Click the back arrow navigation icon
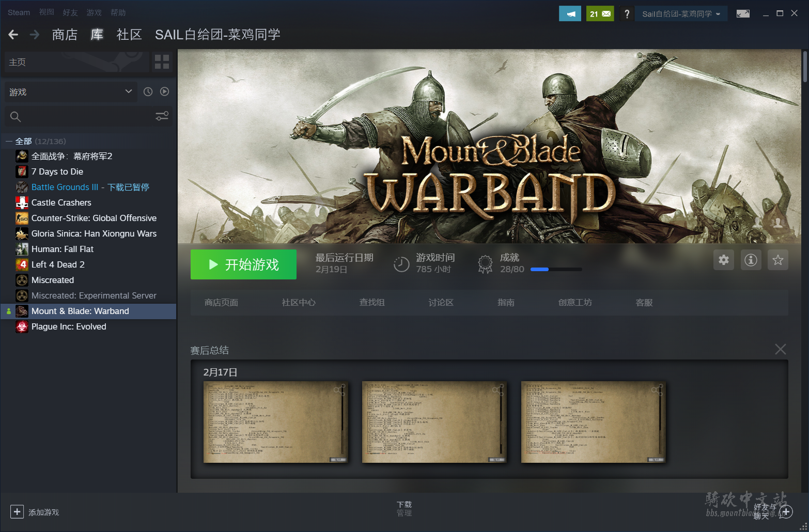Screen dimensions: 809x532 pyautogui.click(x=13, y=35)
